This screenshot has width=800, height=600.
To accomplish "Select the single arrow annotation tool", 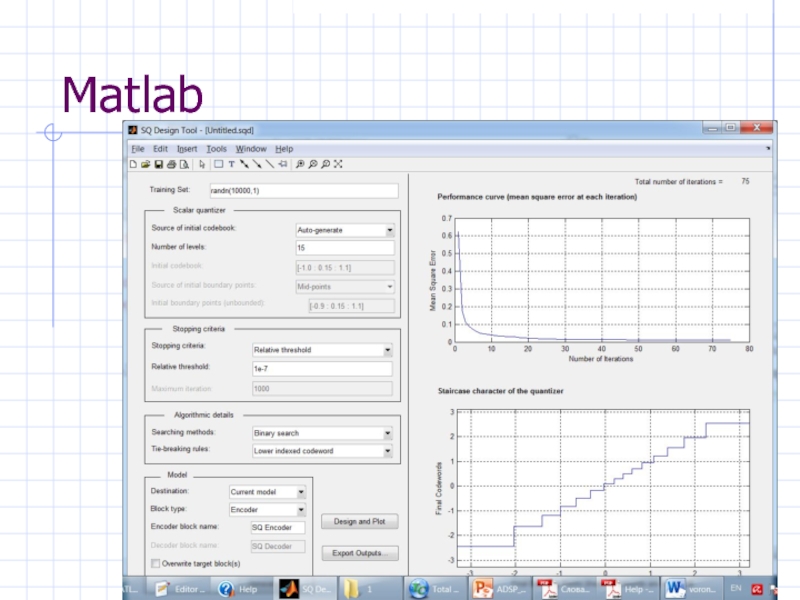I will 257,164.
